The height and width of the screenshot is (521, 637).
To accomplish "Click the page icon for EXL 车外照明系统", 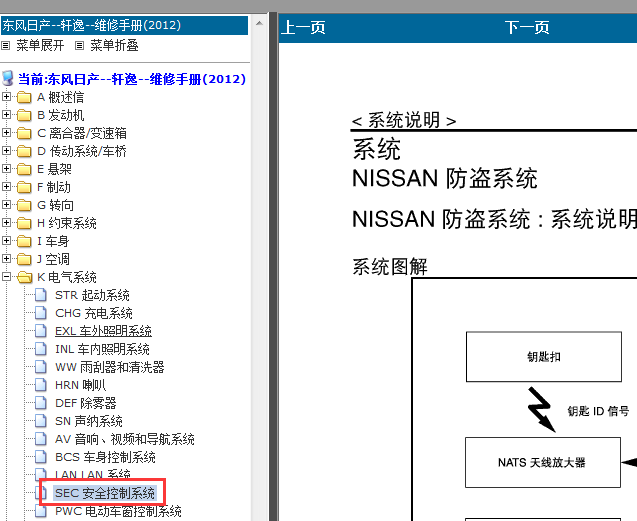I will pos(41,330).
